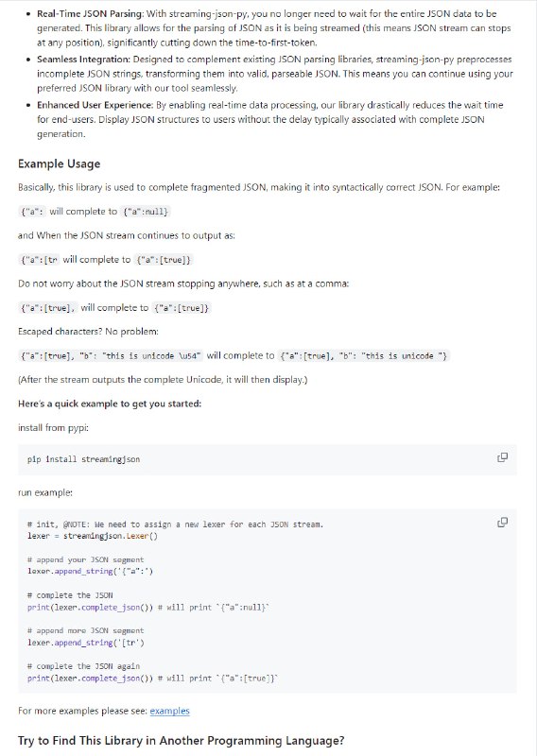Click the {"a":[true], inline code with trailing comma
Viewport: 537px width, 756px height.
pyautogui.click(x=48, y=308)
